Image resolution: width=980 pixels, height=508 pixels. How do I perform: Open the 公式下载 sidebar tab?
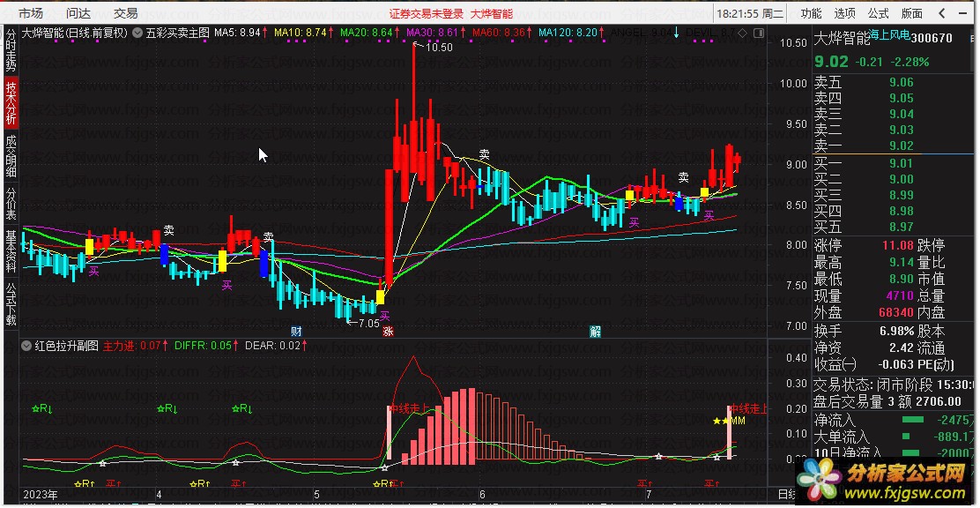coord(11,303)
